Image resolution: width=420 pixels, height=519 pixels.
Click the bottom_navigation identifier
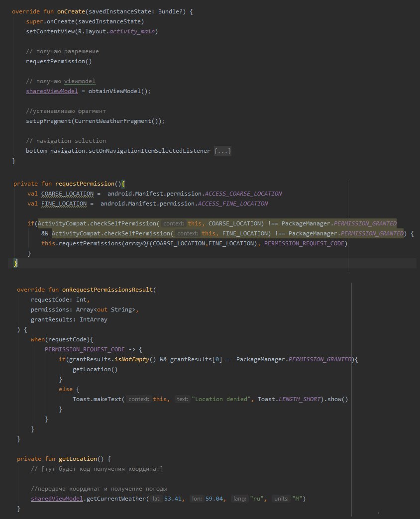click(x=55, y=151)
